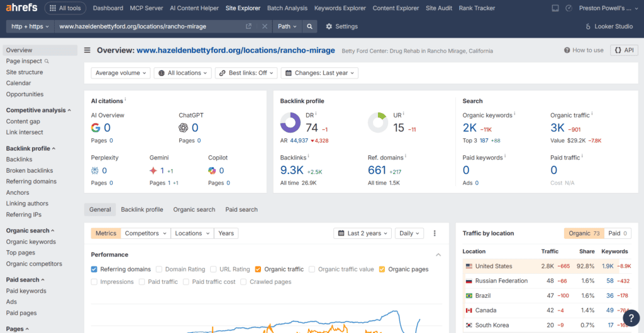The height and width of the screenshot is (333, 644).
Task: Open Keywords Explorer in top menu
Action: 340,8
